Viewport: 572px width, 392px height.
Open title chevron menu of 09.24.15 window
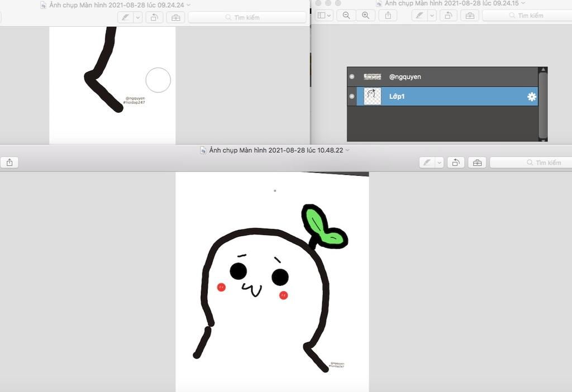click(523, 3)
